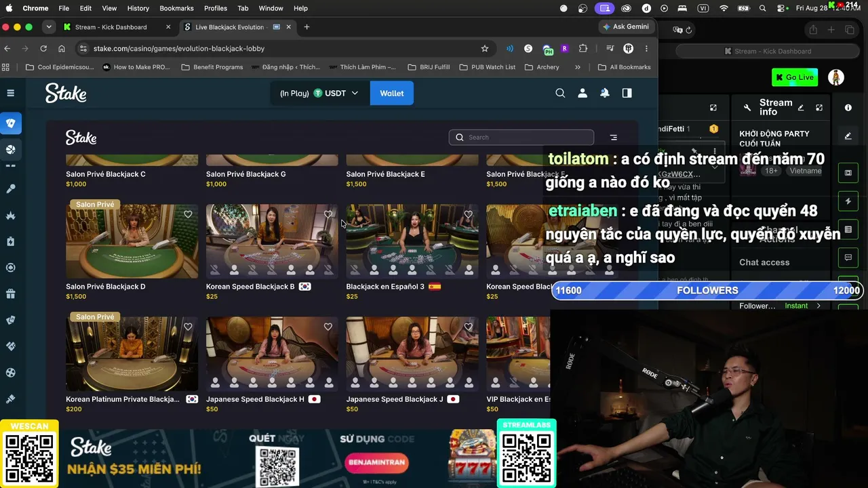
Task: Open the microphone icon in Stake sidebar
Action: coord(11,189)
